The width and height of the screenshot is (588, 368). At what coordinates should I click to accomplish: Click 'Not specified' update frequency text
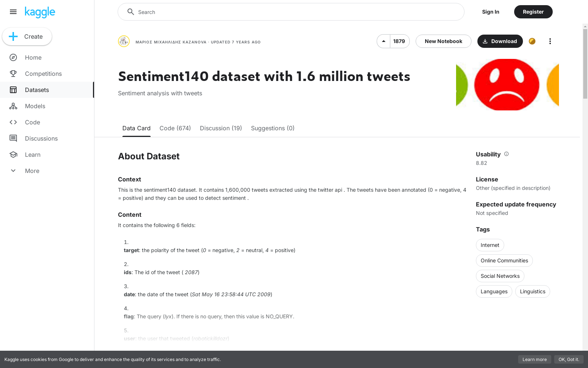[x=492, y=213]
